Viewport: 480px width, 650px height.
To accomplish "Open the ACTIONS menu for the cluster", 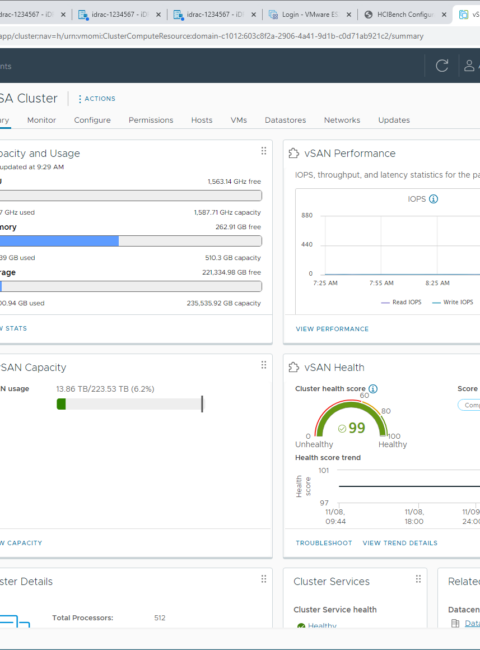I will [x=97, y=99].
